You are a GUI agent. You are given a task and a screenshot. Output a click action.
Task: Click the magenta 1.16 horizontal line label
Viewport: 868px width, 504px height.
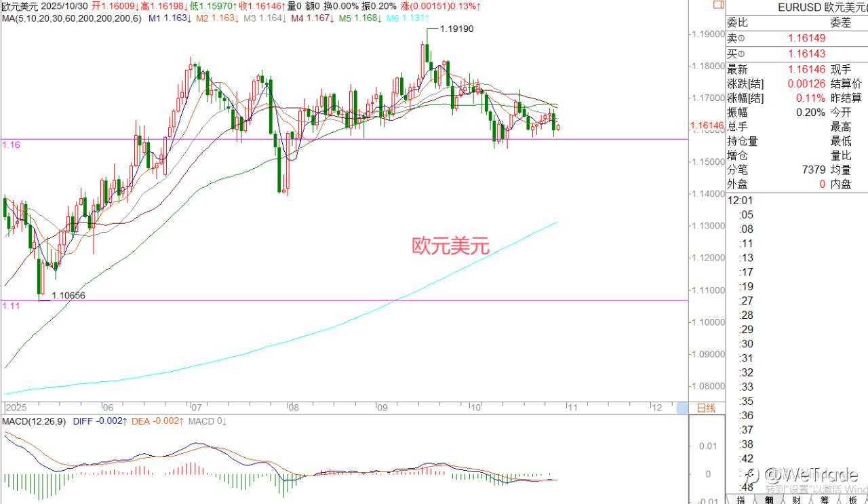pyautogui.click(x=11, y=144)
